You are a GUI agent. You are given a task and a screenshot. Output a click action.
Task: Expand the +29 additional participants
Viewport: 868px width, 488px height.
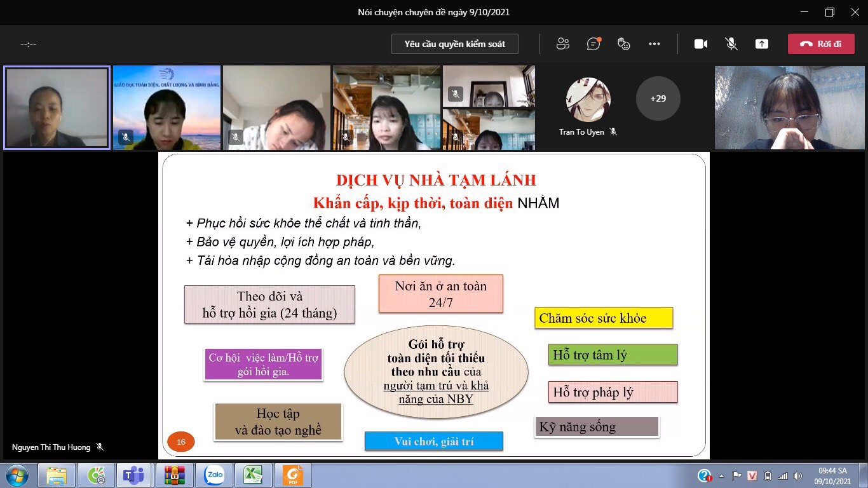[658, 98]
